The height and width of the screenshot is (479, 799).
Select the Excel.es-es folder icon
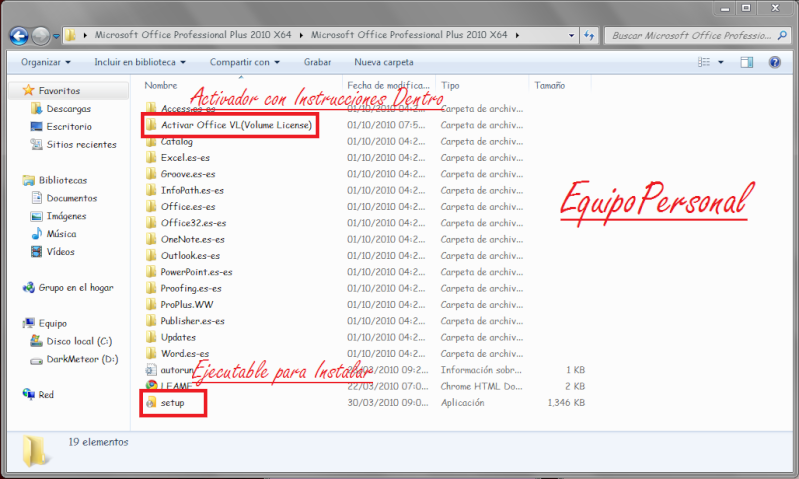[x=151, y=157]
